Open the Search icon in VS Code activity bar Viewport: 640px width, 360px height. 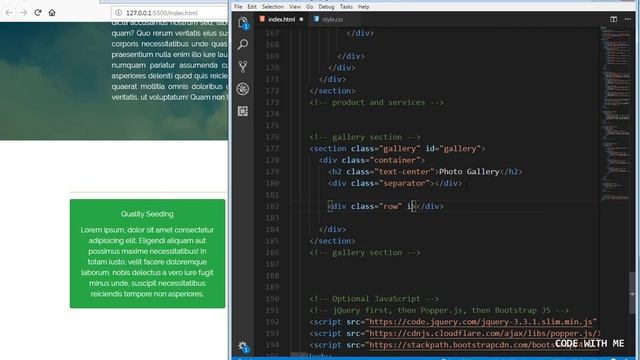[243, 44]
